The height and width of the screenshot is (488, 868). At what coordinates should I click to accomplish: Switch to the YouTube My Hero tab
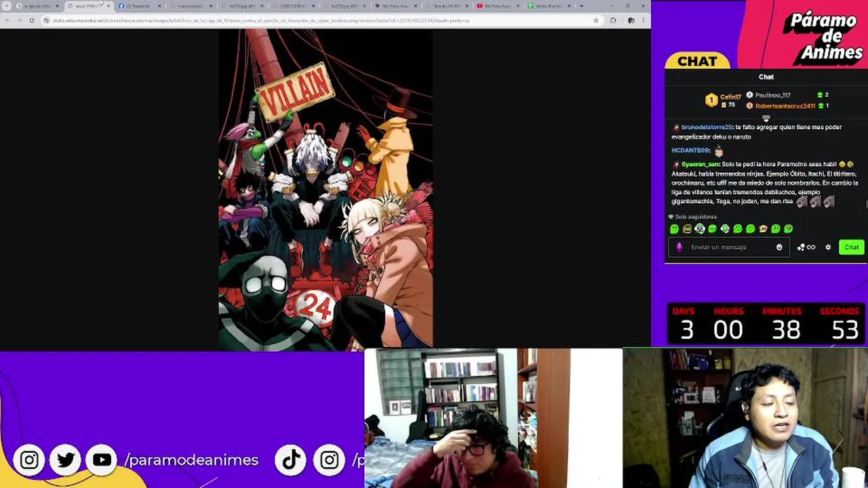[498, 6]
